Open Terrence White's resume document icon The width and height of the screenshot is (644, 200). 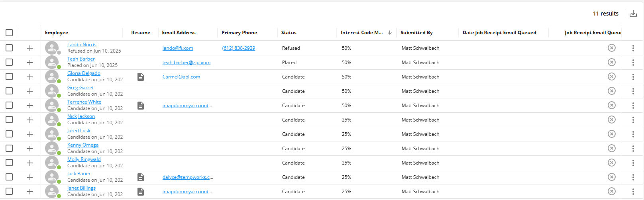(140, 106)
